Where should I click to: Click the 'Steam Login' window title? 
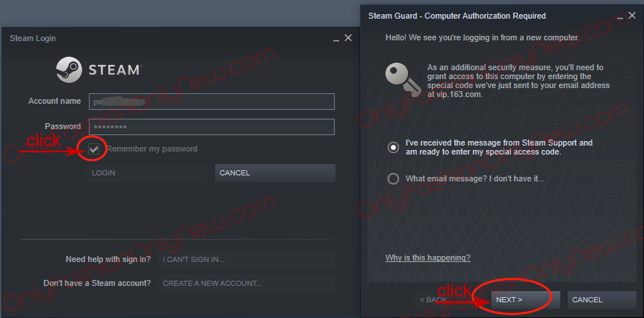(x=33, y=38)
